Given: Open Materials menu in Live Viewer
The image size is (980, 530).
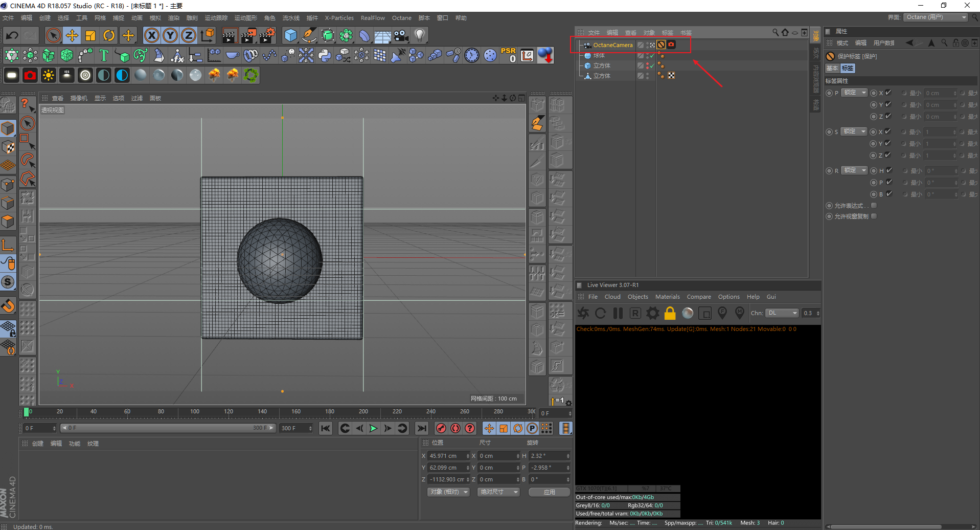Looking at the screenshot, I should (668, 297).
